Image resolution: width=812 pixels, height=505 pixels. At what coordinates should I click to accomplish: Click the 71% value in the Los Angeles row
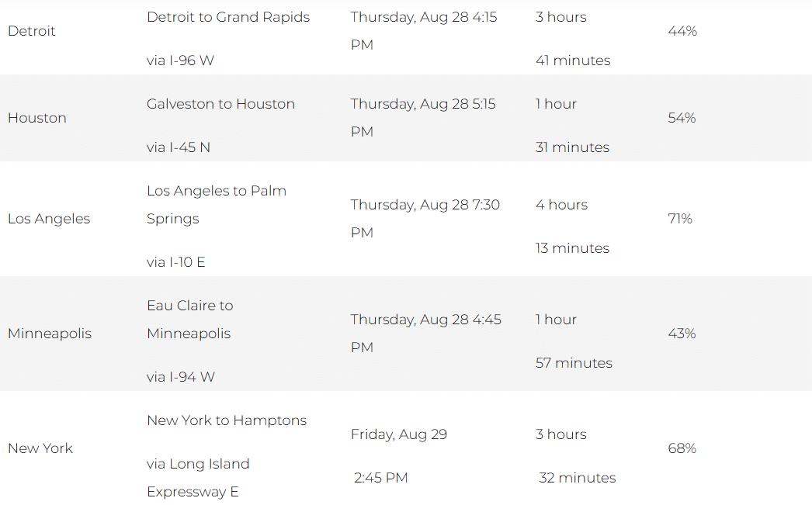pyautogui.click(x=680, y=219)
